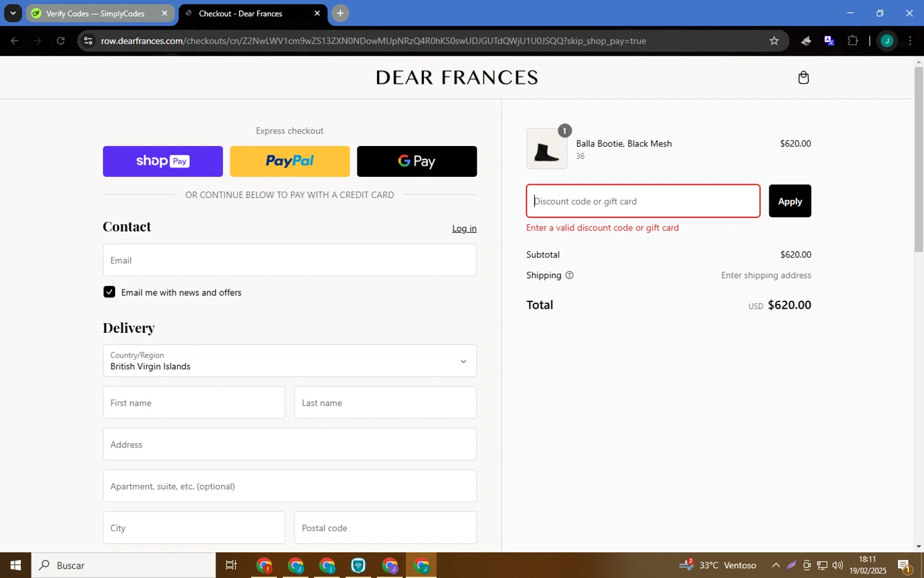The height and width of the screenshot is (578, 924).
Task: Click the network icon in system tray
Action: point(822,565)
